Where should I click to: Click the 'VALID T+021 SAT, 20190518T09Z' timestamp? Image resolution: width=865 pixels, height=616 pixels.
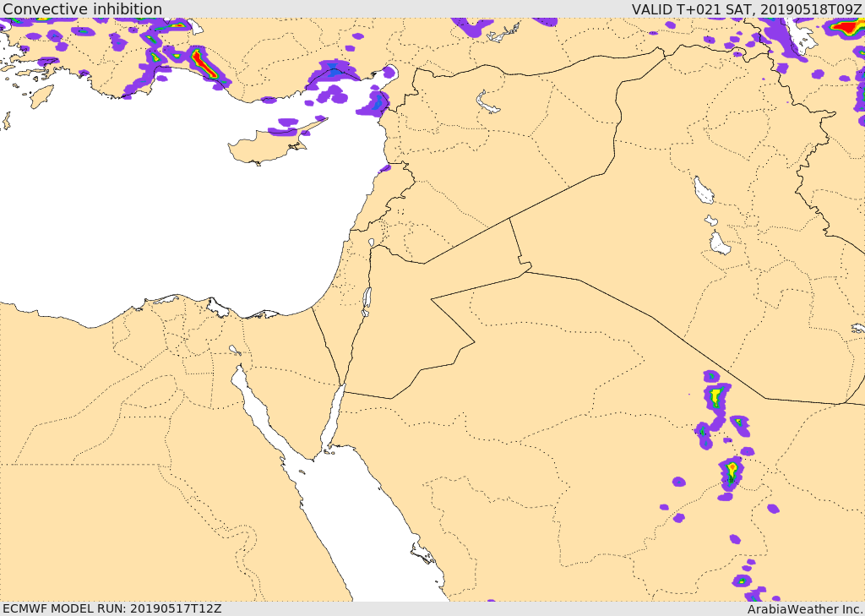click(747, 9)
